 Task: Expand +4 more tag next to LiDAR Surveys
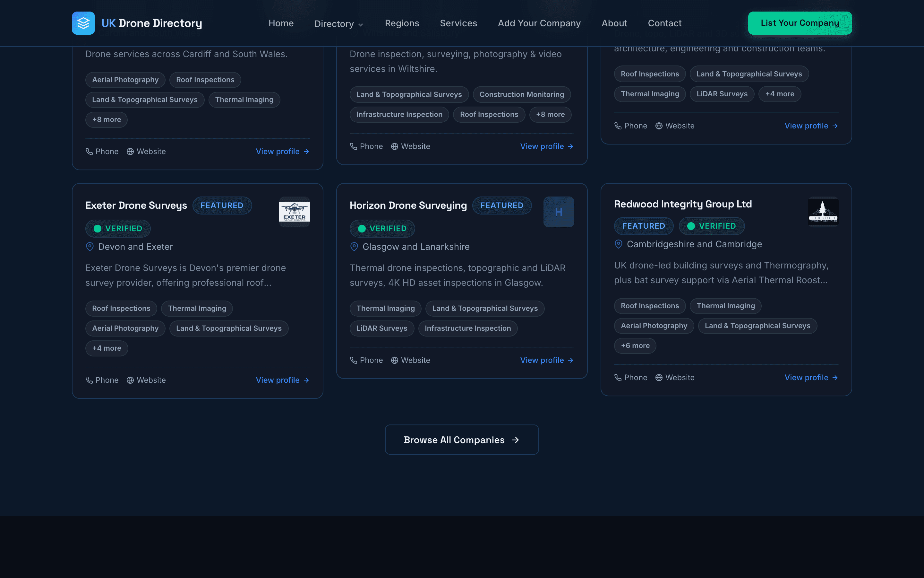(x=780, y=94)
